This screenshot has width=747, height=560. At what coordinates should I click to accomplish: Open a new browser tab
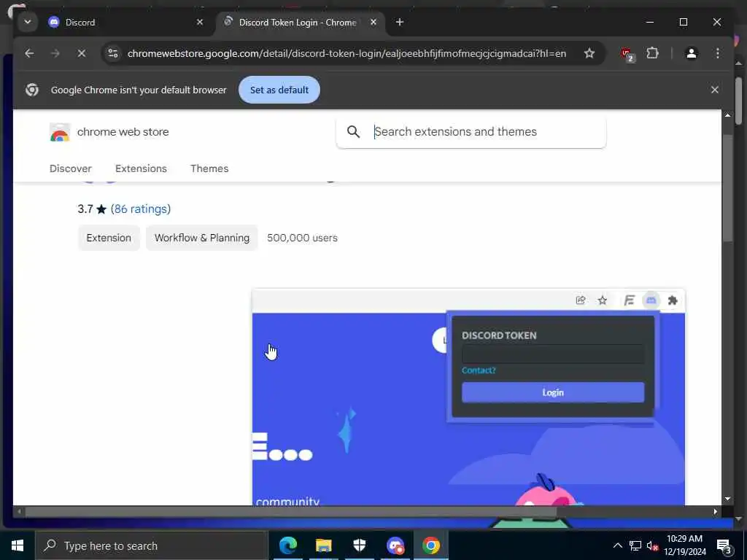tap(400, 23)
